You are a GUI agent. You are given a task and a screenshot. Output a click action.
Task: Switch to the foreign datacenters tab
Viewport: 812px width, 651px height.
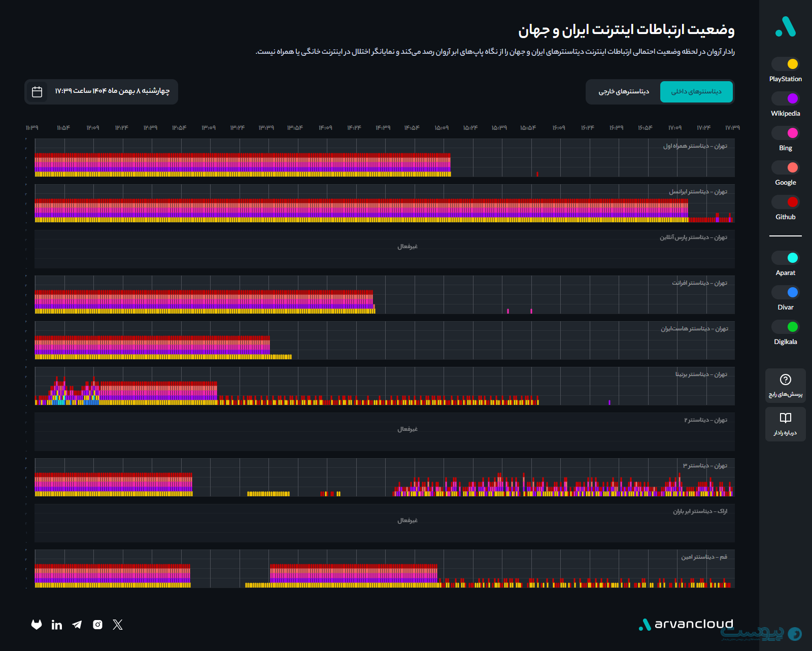point(623,92)
